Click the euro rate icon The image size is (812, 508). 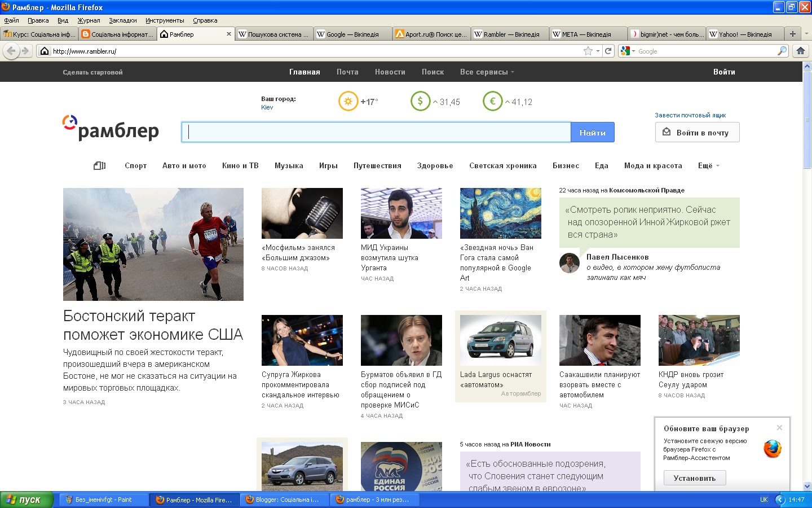(492, 102)
